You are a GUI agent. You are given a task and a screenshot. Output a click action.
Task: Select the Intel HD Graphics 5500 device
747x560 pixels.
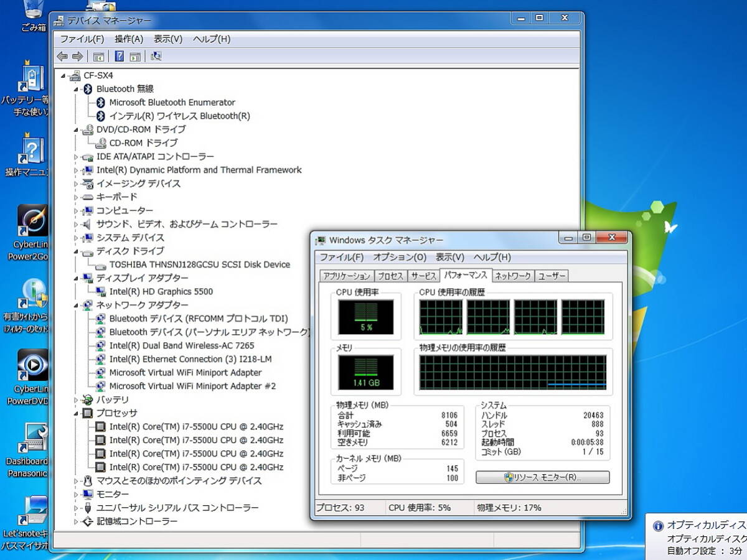[161, 291]
